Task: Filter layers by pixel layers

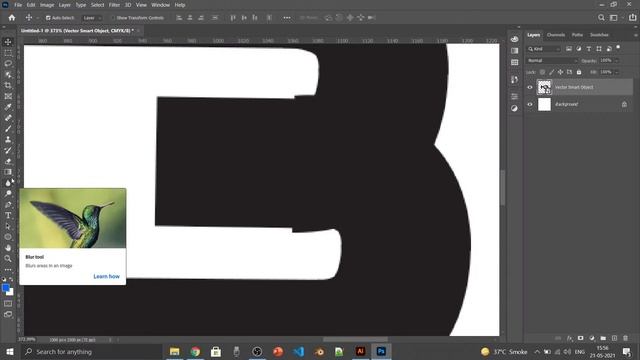Action: click(x=569, y=49)
